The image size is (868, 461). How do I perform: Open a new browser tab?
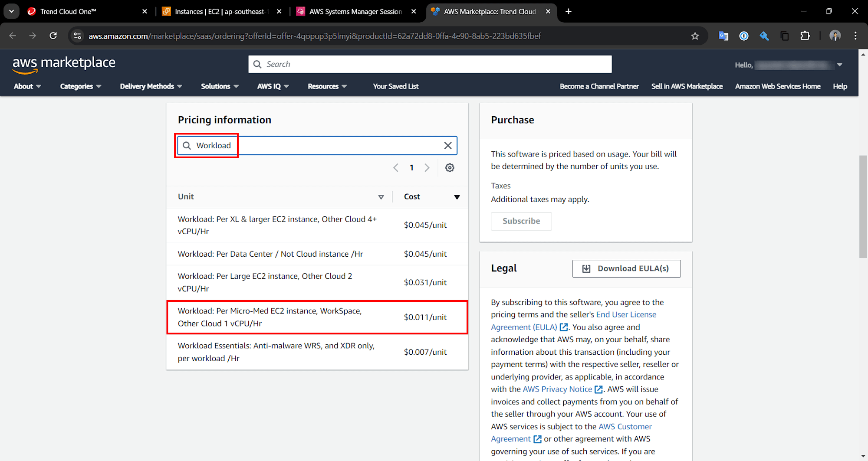pos(569,11)
